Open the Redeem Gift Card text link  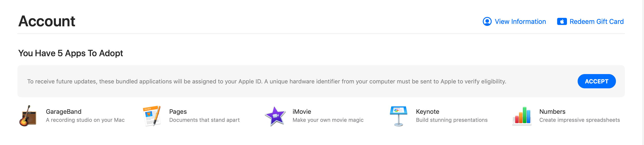596,22
